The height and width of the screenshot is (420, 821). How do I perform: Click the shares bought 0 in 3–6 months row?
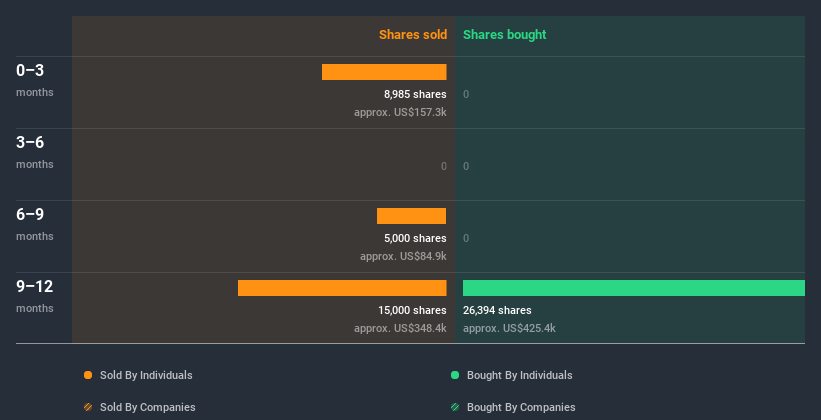point(466,167)
